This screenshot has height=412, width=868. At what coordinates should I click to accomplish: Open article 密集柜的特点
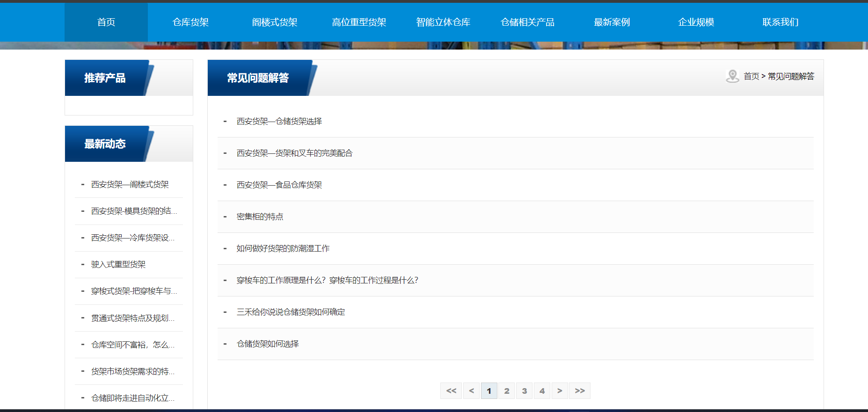tap(260, 217)
